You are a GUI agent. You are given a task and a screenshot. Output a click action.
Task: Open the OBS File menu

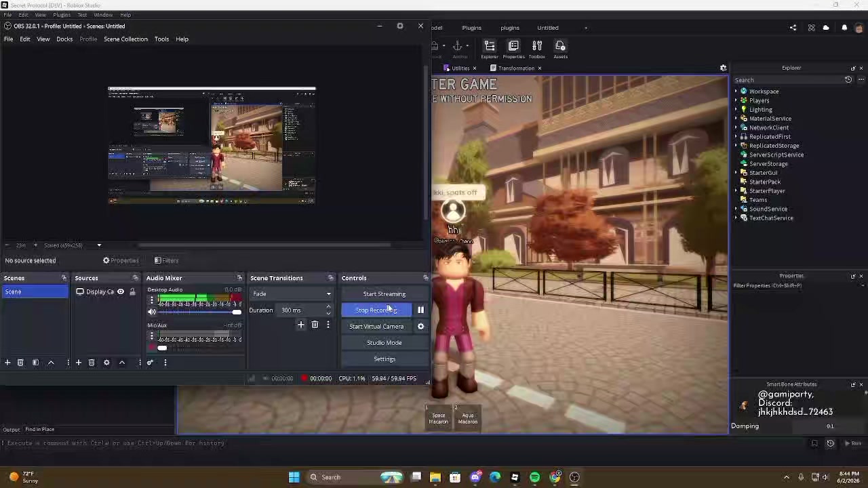coord(8,39)
